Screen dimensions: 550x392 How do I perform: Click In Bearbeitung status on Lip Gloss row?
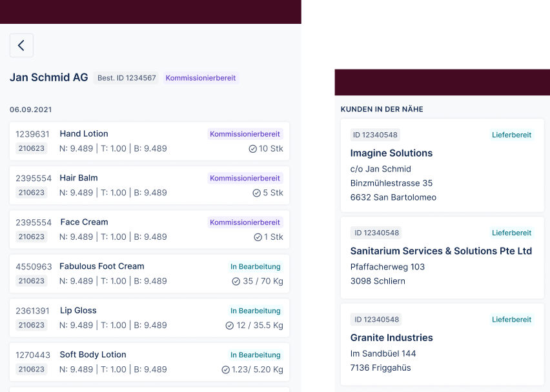(256, 310)
